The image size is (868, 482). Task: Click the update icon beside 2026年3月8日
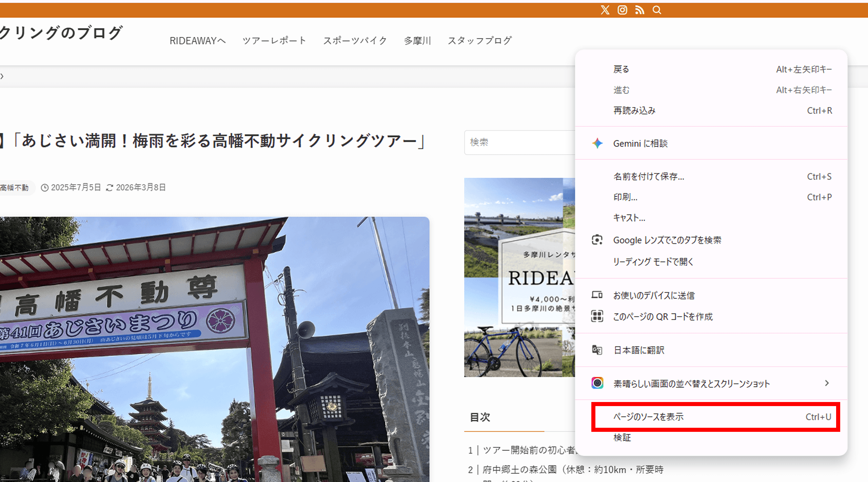110,187
